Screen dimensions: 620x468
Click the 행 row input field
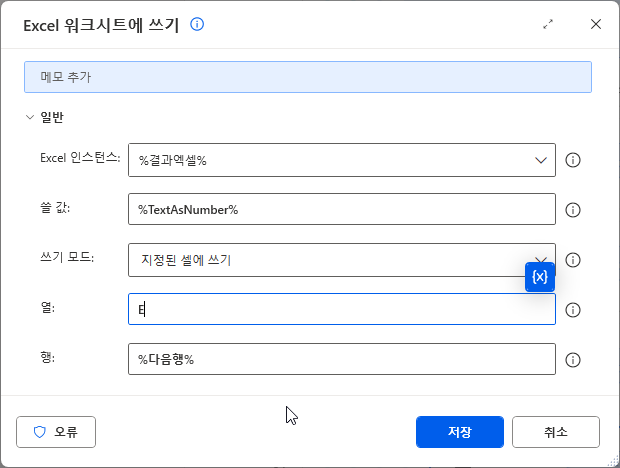click(342, 359)
